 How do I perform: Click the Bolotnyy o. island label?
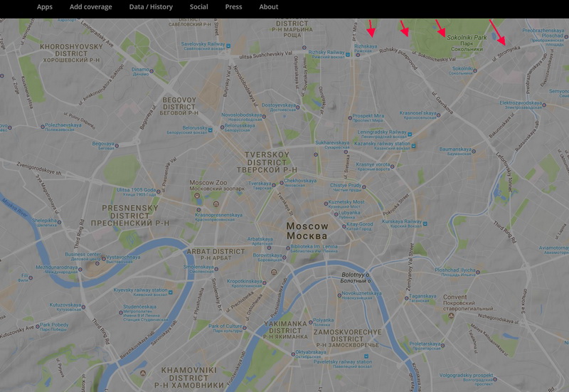coord(356,278)
